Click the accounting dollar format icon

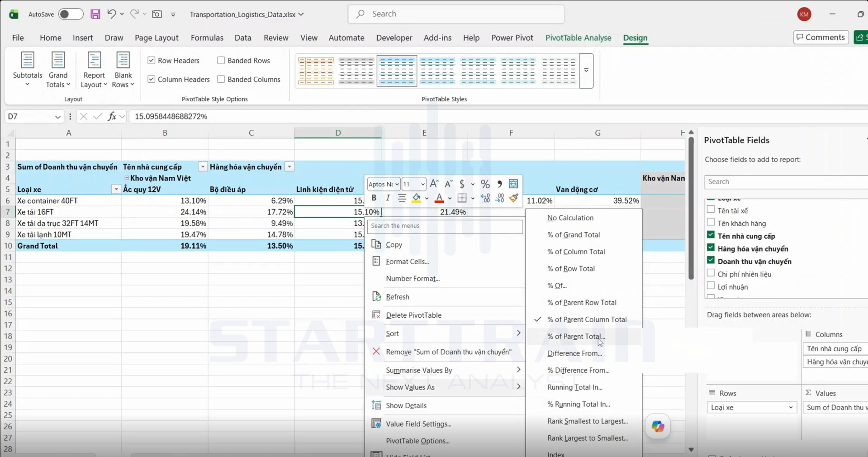click(x=462, y=184)
